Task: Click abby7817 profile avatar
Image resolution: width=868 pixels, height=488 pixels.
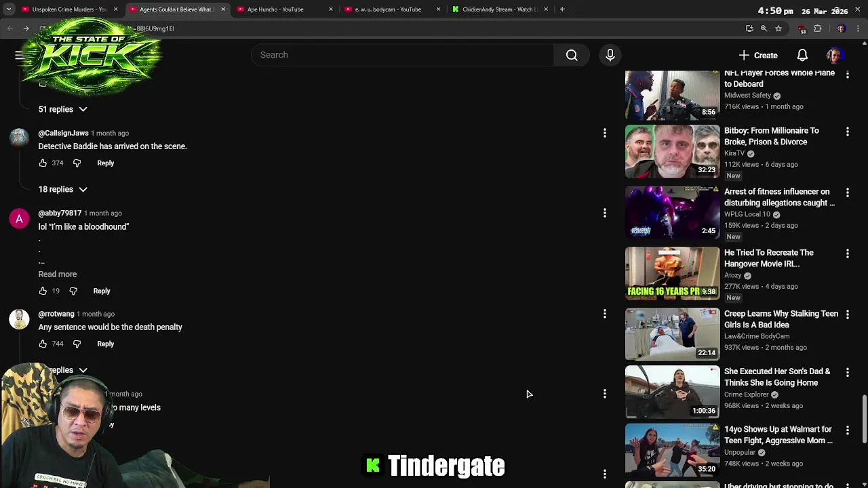Action: [x=19, y=219]
